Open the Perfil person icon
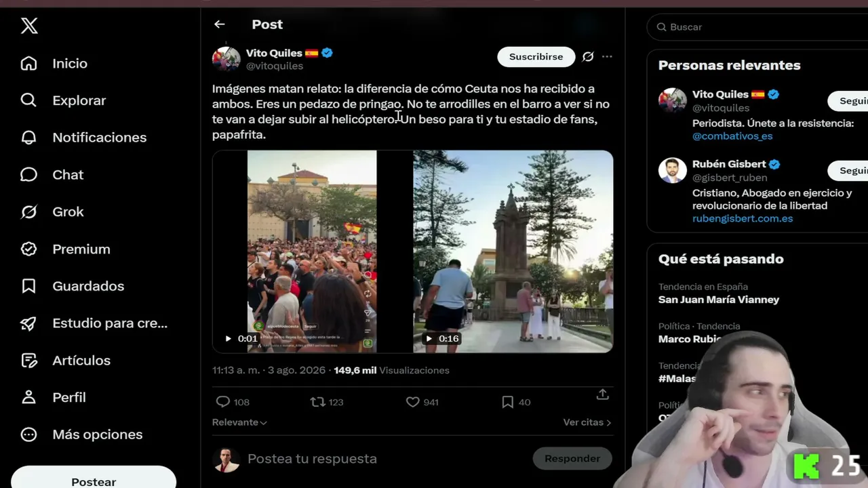Screen dimensions: 868x488 [x=28, y=397]
